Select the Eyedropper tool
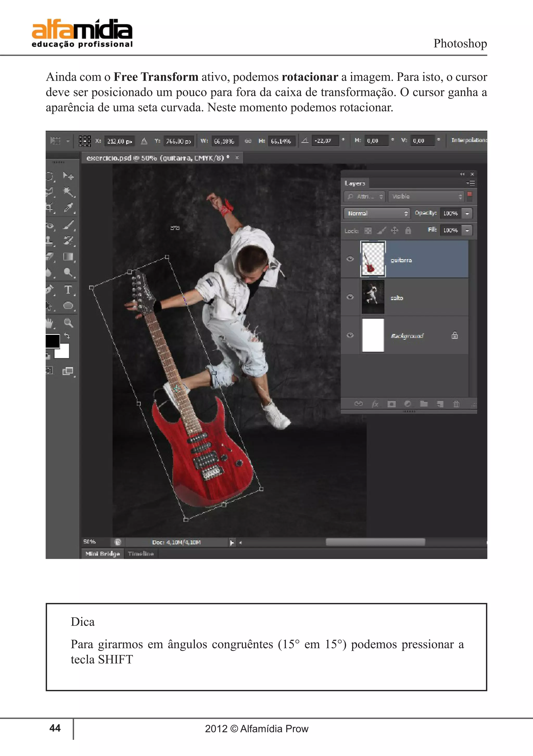 68,208
